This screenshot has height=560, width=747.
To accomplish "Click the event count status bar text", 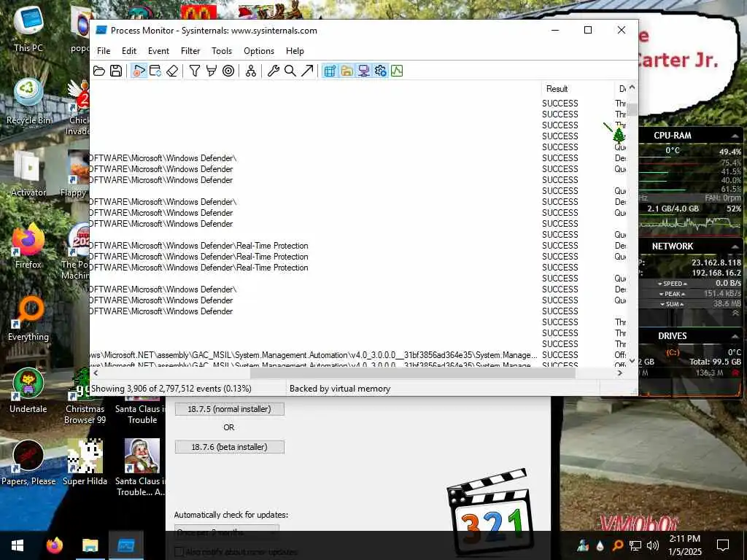I will click(x=171, y=389).
